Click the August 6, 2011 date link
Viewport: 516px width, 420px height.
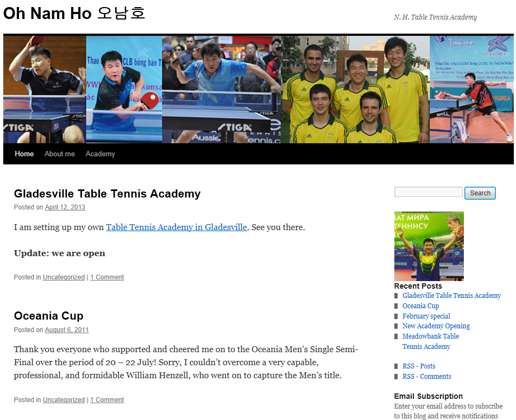[67, 329]
